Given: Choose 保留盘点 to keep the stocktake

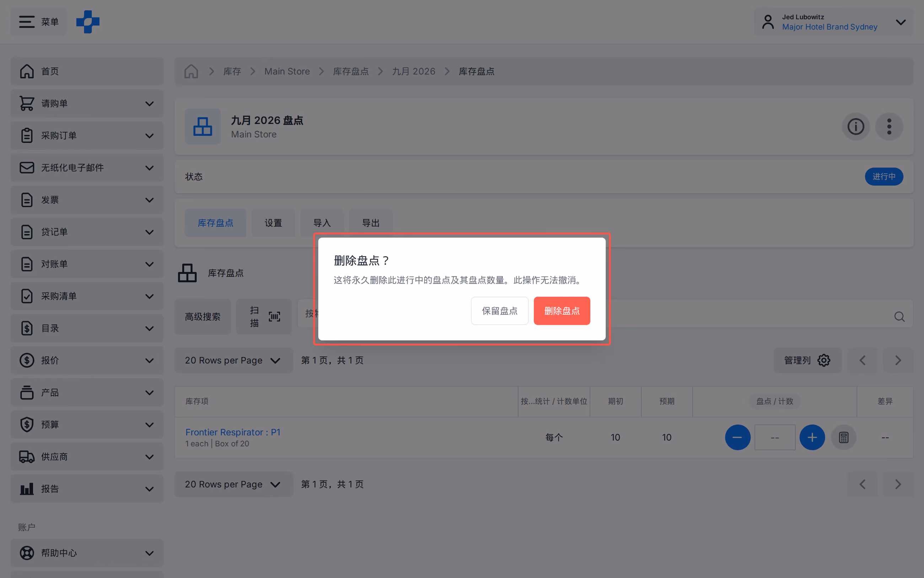Looking at the screenshot, I should 499,311.
